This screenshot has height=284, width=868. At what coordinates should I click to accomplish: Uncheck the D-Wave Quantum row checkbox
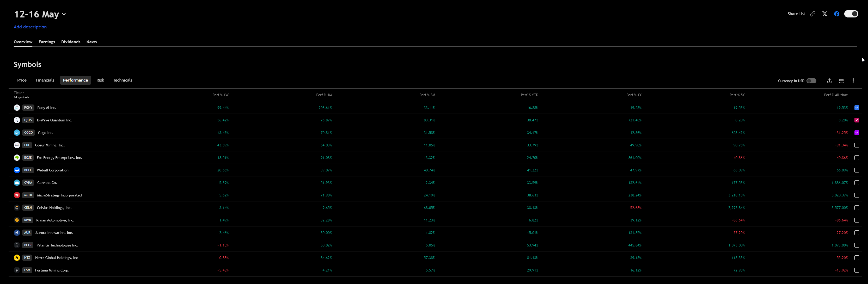point(857,120)
